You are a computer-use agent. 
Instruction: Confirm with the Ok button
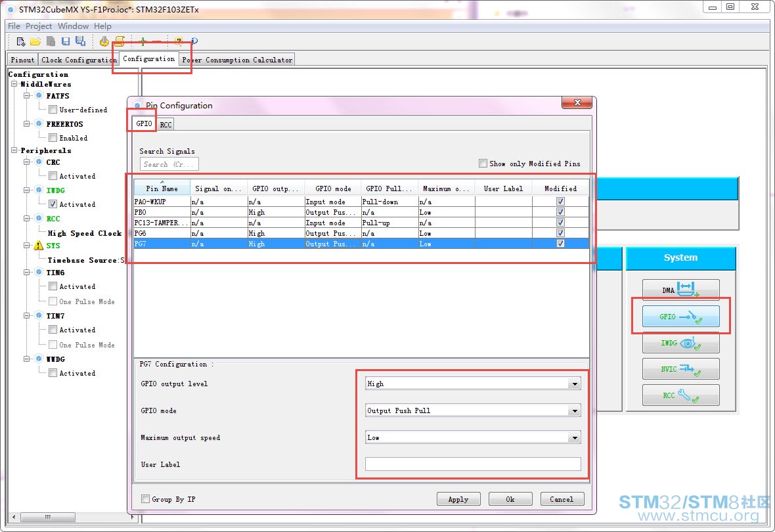(510, 499)
